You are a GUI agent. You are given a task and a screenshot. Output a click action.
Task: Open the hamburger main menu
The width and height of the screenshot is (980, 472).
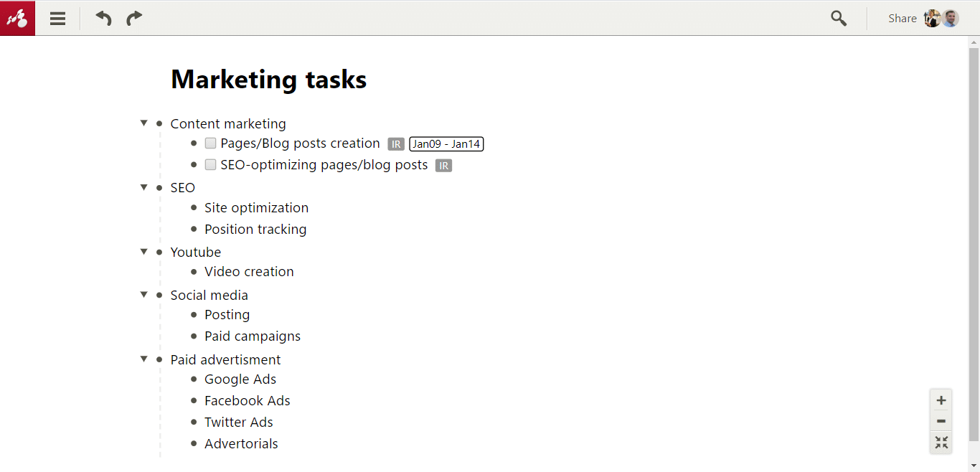coord(58,19)
